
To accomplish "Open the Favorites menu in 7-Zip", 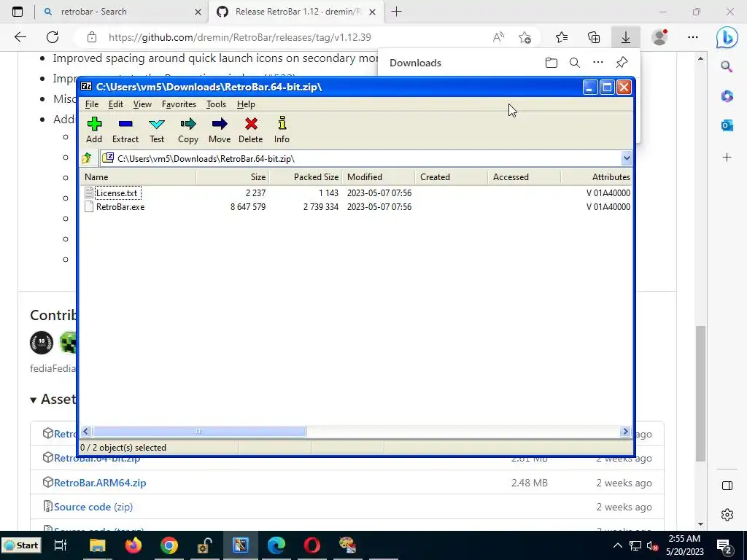I will point(179,104).
